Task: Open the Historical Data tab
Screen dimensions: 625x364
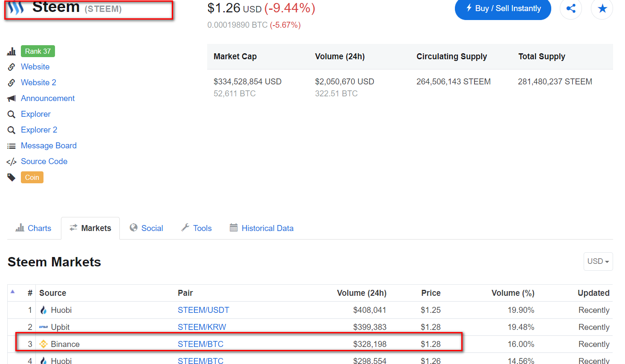Action: tap(261, 228)
